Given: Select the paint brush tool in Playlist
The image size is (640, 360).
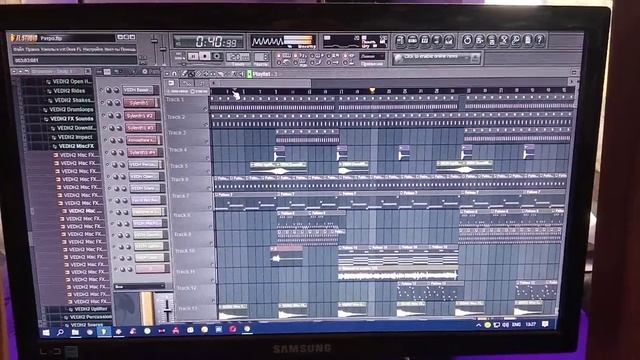Looking at the screenshot, I should pyautogui.click(x=191, y=73).
